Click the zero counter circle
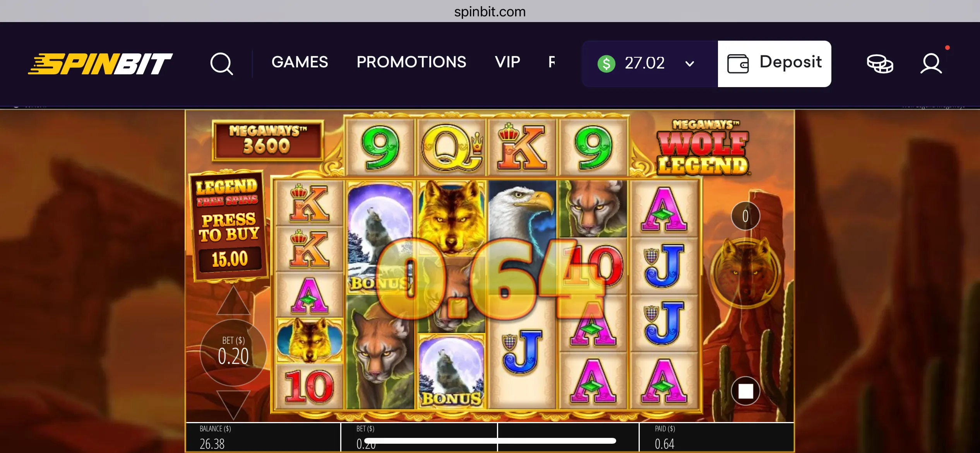Image resolution: width=980 pixels, height=453 pixels. pos(745,216)
